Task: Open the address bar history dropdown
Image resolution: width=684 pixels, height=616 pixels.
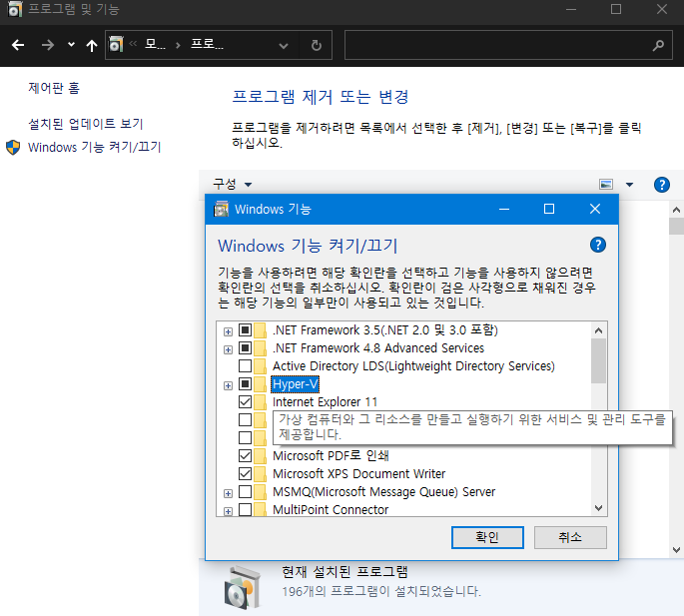Action: [284, 45]
